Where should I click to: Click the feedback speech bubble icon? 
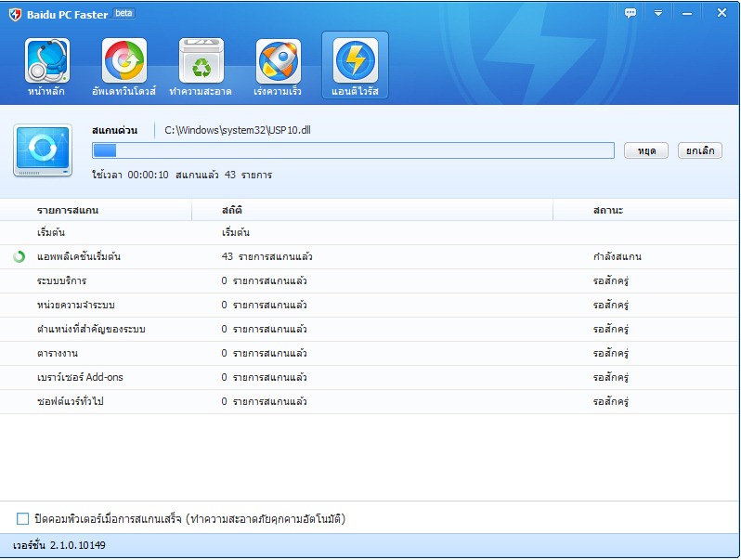tap(630, 13)
